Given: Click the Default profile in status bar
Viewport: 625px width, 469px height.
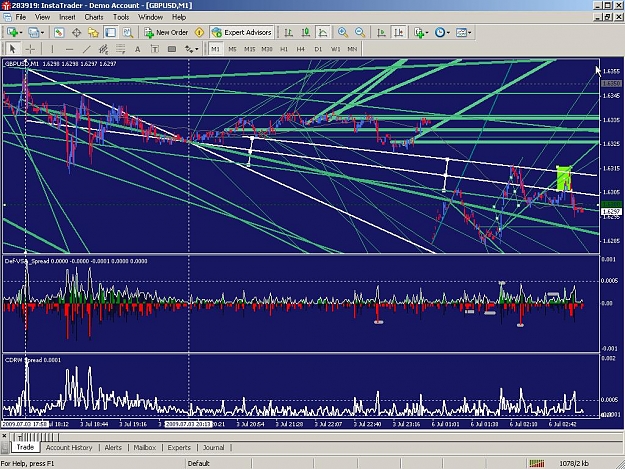Looking at the screenshot, I should pos(199,463).
